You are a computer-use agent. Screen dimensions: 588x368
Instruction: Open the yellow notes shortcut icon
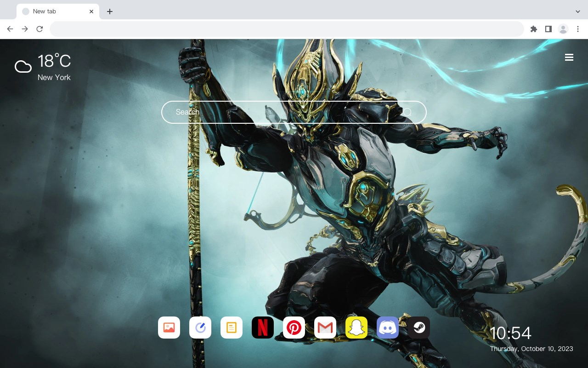(232, 328)
